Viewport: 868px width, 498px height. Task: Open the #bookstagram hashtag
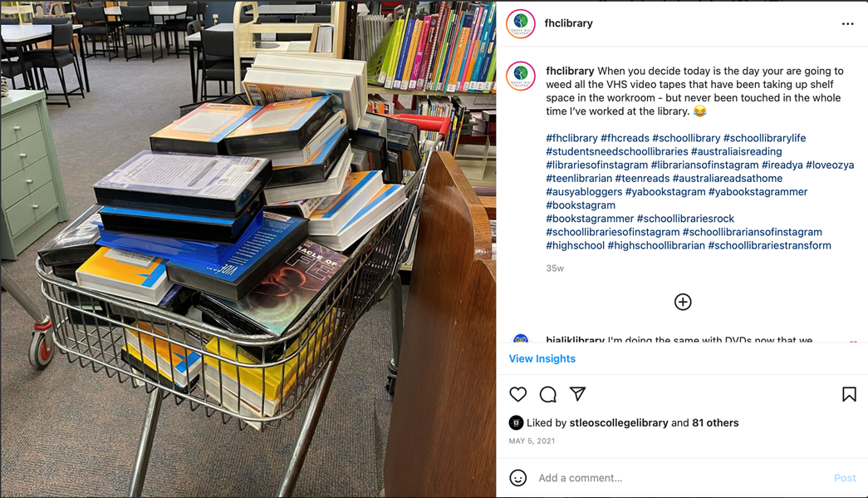580,205
